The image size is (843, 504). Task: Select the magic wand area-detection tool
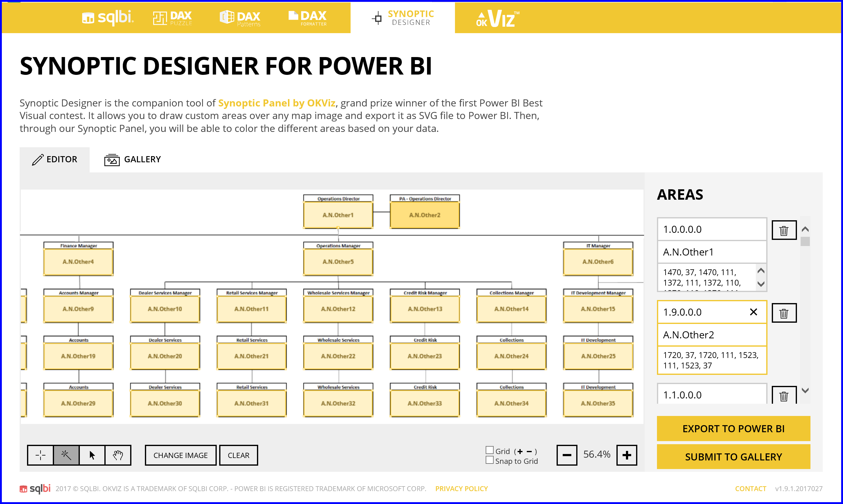coord(66,455)
